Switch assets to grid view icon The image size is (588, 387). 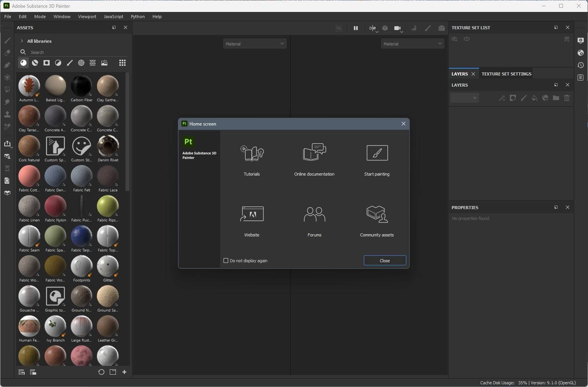coord(122,63)
